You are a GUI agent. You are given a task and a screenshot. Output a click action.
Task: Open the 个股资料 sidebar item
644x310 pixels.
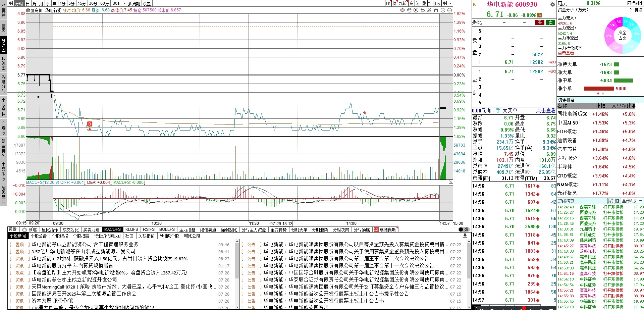[x=3, y=107]
